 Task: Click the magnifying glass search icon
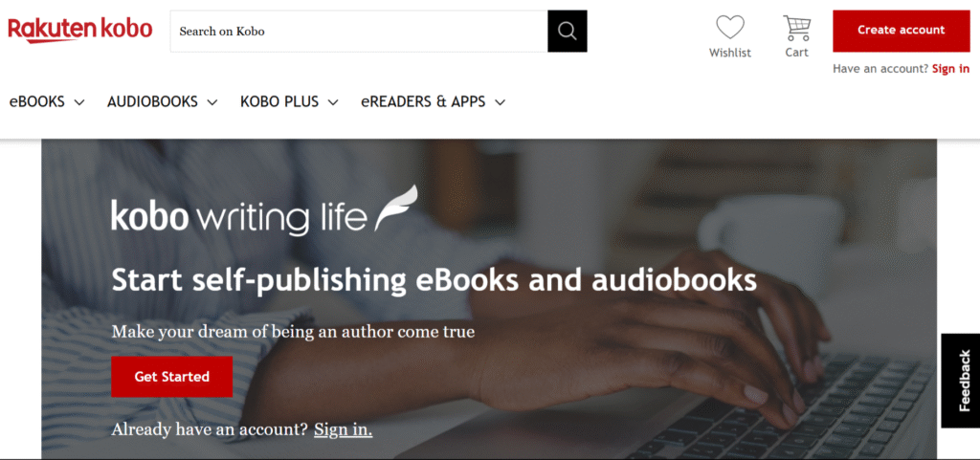[x=567, y=31]
